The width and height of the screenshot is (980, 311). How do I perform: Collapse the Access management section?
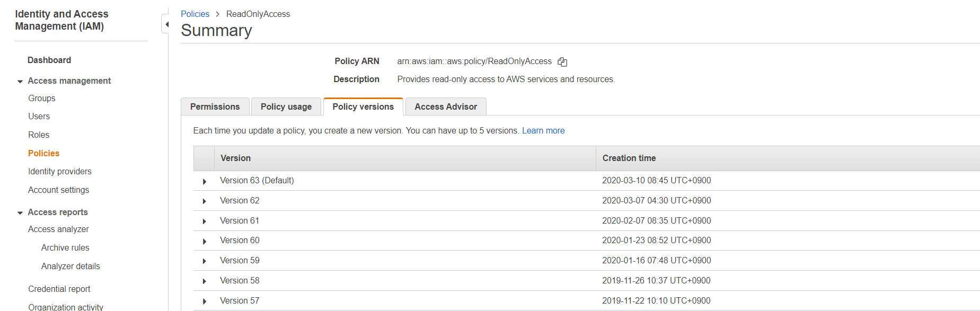[20, 81]
